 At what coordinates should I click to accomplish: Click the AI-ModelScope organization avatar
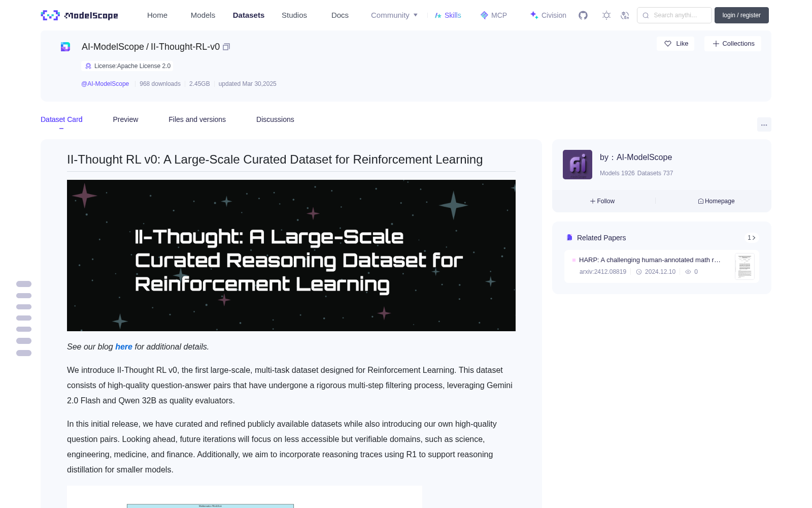click(578, 165)
